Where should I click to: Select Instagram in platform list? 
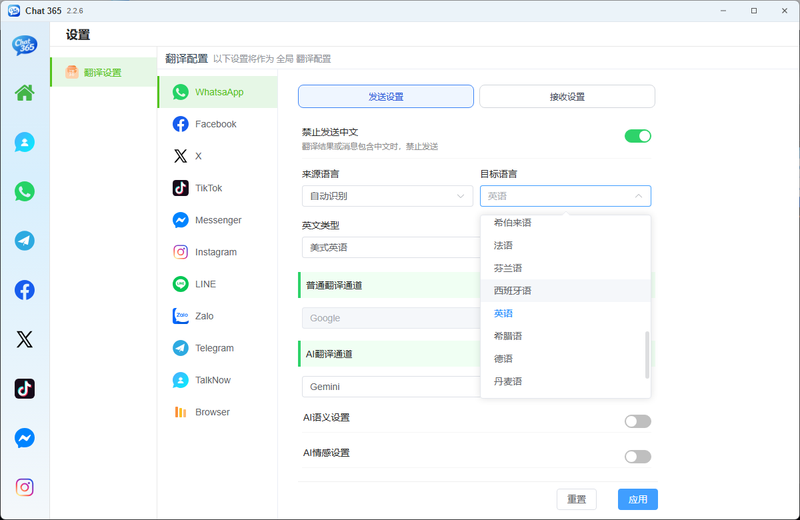pos(218,252)
